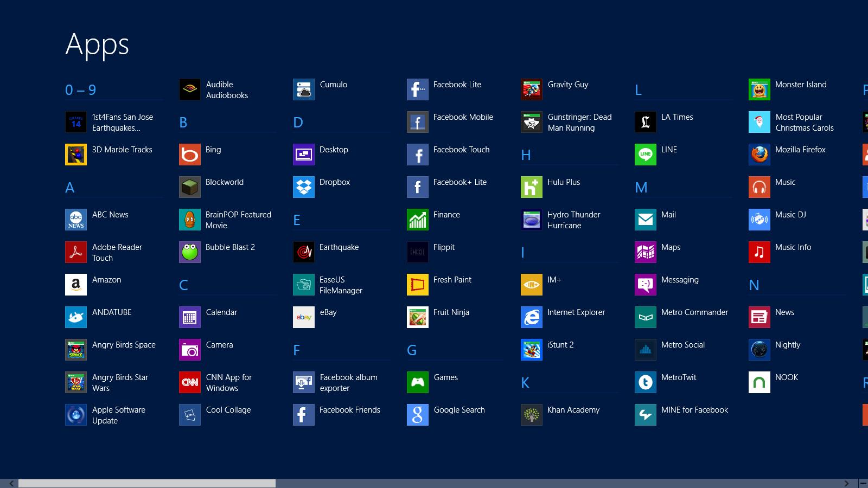Launch the Monster Island icon

click(759, 89)
